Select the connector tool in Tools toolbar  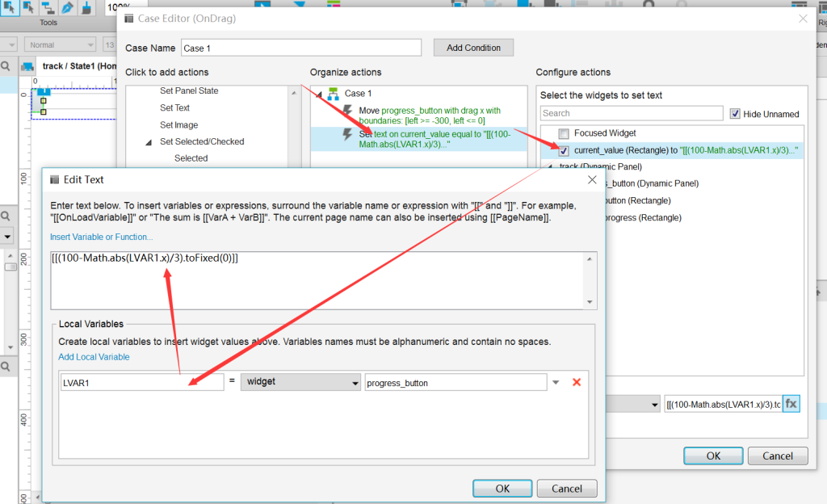tap(48, 7)
